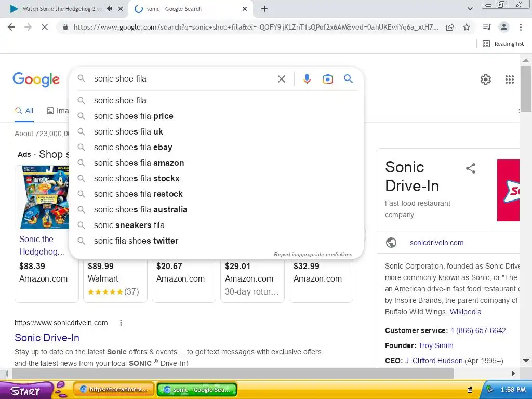Open the Chrome three-dot menu
Image resolution: width=532 pixels, height=399 pixels.
click(521, 27)
